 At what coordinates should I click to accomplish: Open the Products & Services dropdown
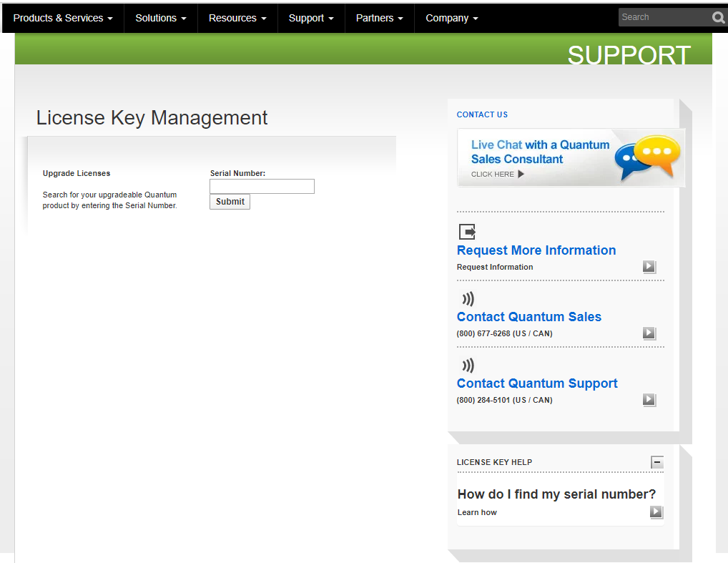(x=63, y=18)
